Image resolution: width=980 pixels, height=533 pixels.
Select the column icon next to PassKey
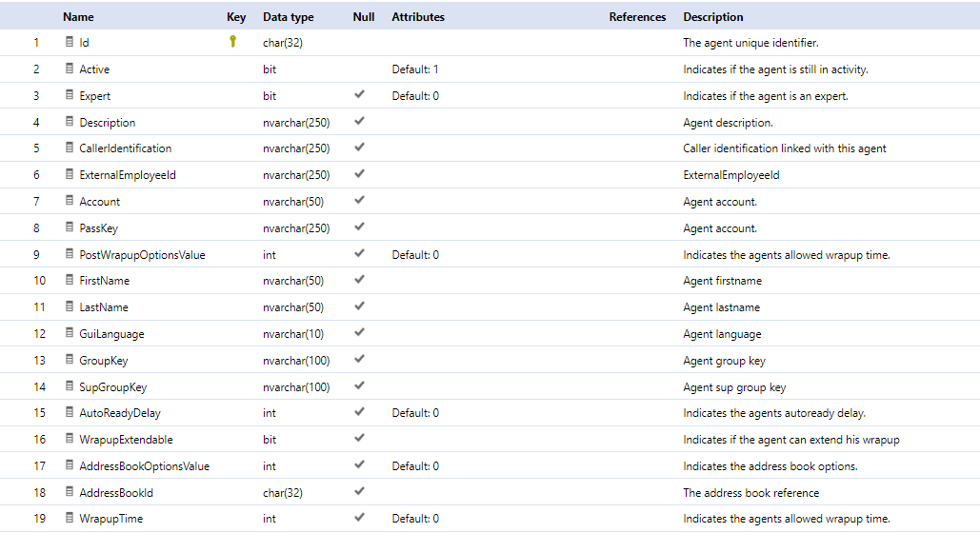coord(70,227)
